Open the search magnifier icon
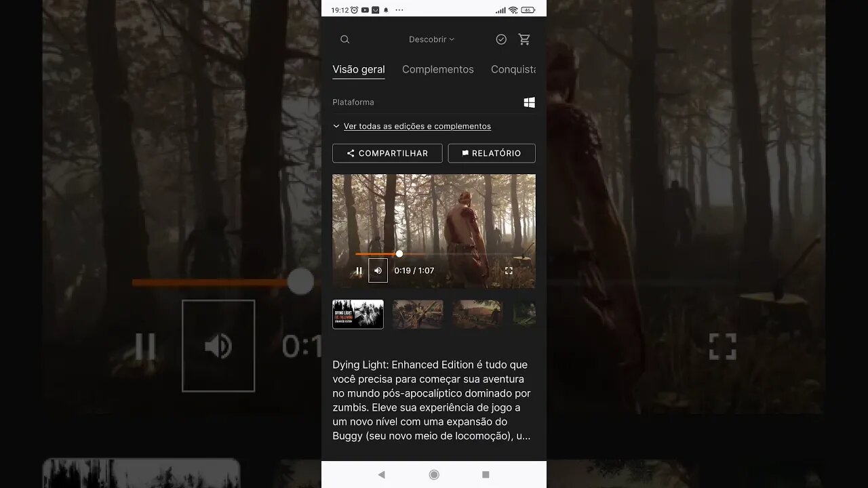This screenshot has width=868, height=488. [x=344, y=39]
